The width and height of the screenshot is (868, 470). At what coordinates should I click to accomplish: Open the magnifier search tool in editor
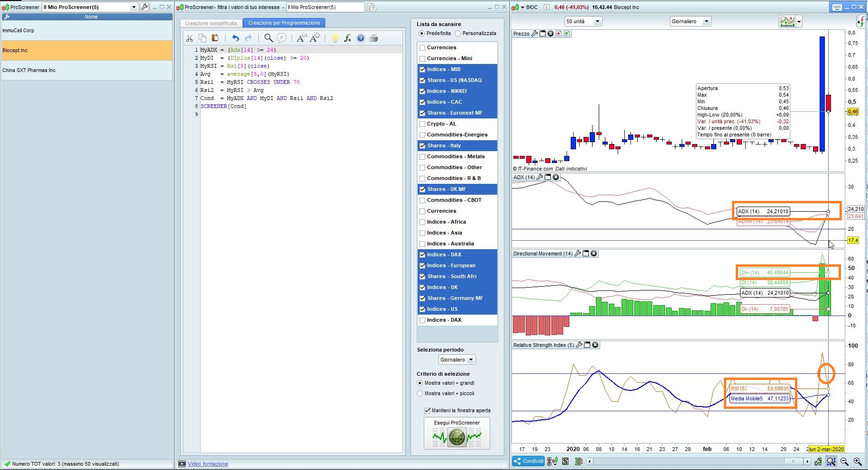click(x=268, y=38)
